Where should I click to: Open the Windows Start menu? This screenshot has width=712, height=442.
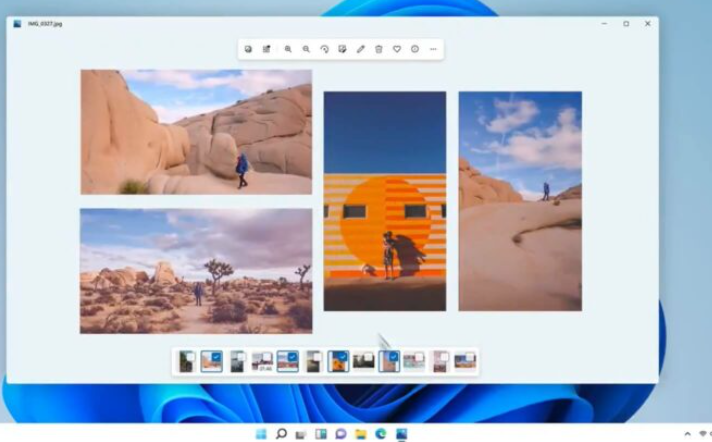click(x=261, y=434)
